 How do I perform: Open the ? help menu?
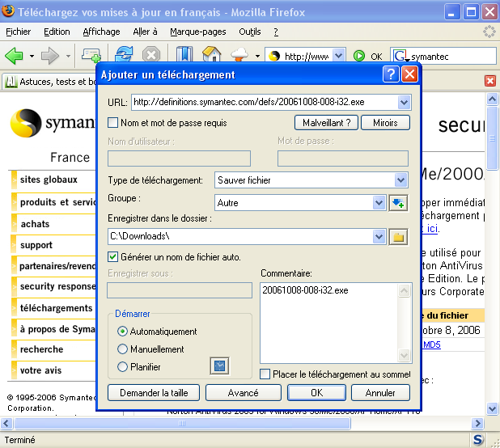point(276,32)
